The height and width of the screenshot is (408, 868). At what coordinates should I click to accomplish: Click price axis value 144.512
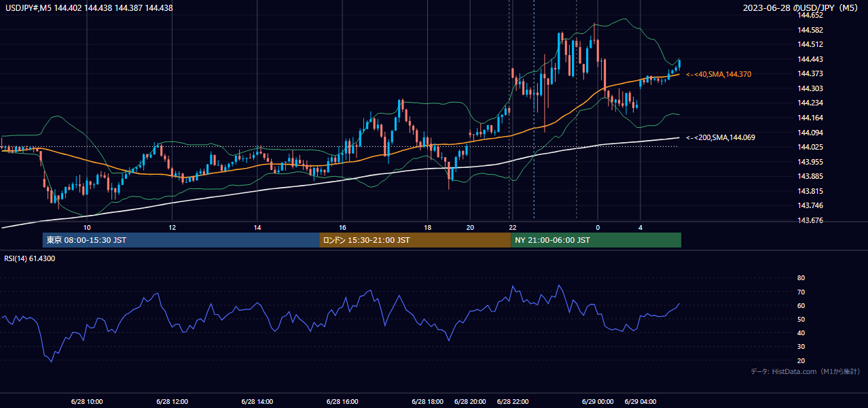810,44
